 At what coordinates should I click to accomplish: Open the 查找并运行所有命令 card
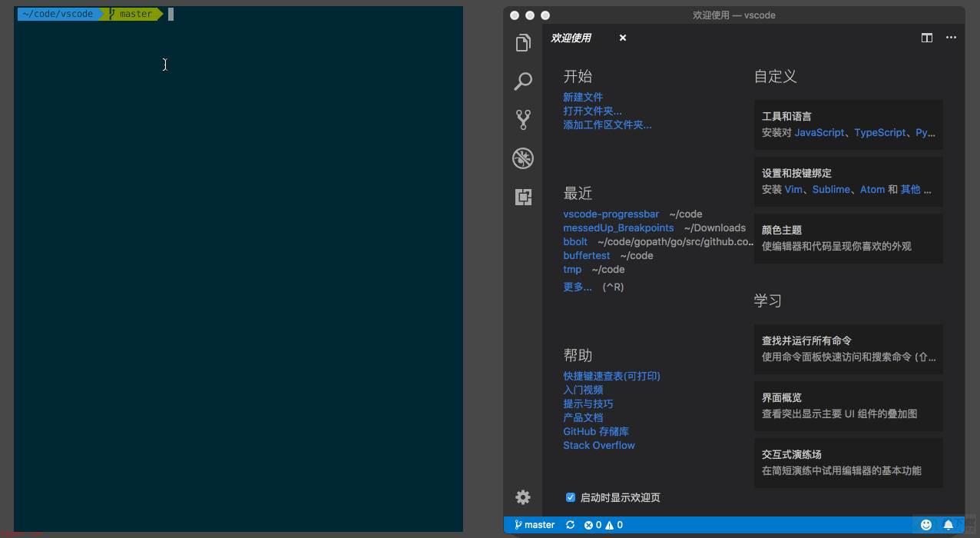pos(849,349)
